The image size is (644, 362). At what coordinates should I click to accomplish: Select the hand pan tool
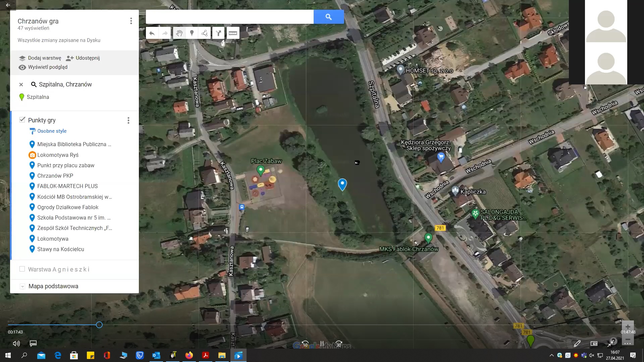[179, 33]
